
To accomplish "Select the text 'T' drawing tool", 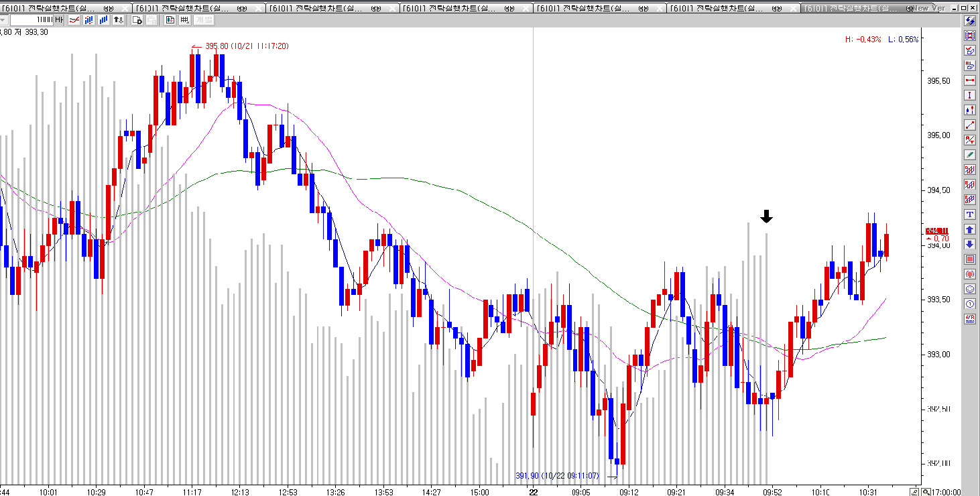I will [969, 214].
